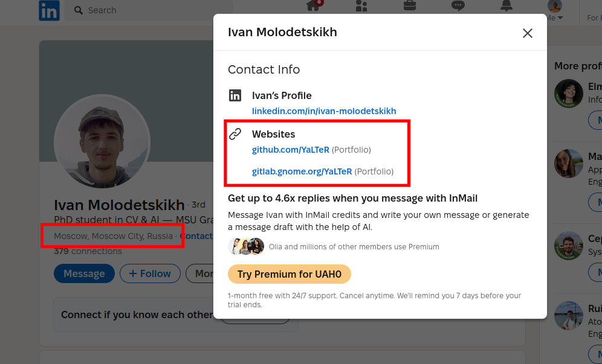Open the github.com/YaLTeR portfolio link

290,150
